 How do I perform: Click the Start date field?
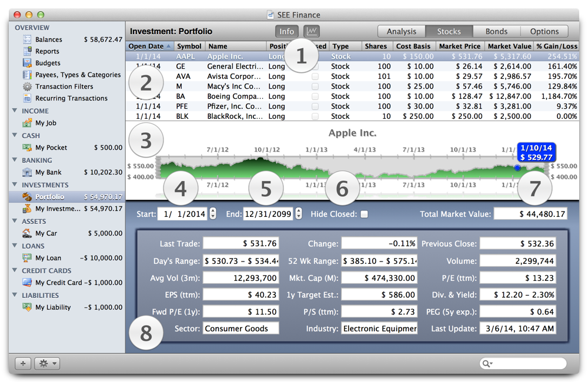tap(183, 214)
